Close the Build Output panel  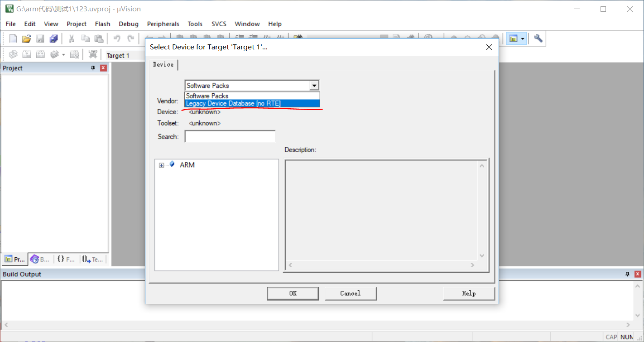637,274
